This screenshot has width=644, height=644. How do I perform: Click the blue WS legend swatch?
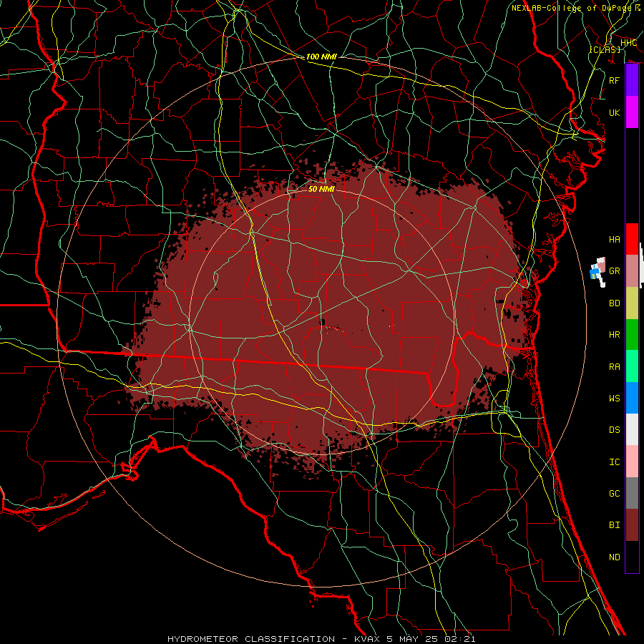coord(632,398)
